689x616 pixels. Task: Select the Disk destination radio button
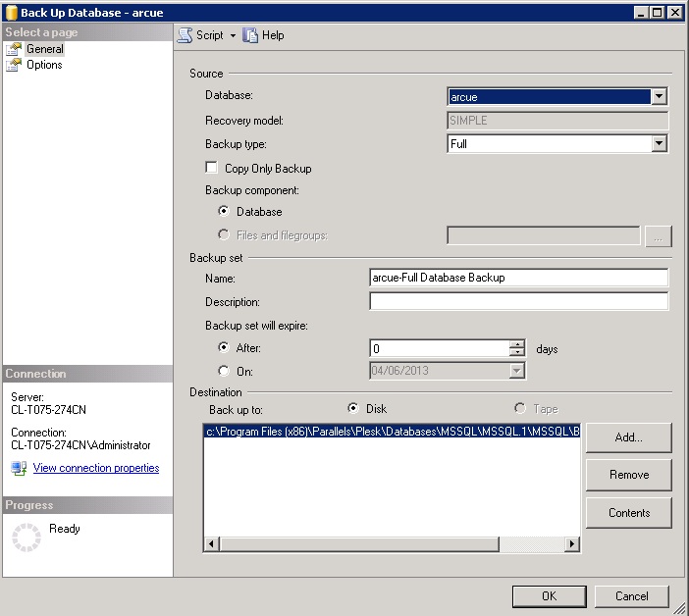(353, 408)
